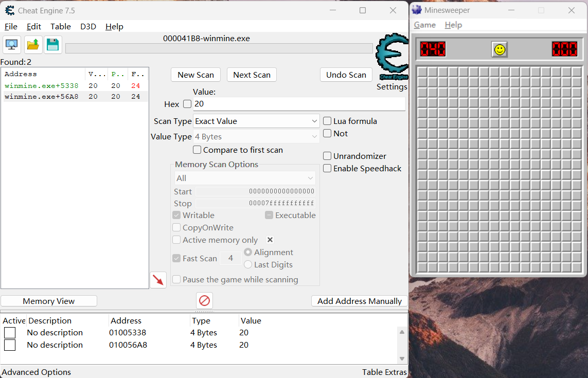Screen dimensions: 588x378
Task: Open the memory region All dropdown
Action: (x=244, y=178)
